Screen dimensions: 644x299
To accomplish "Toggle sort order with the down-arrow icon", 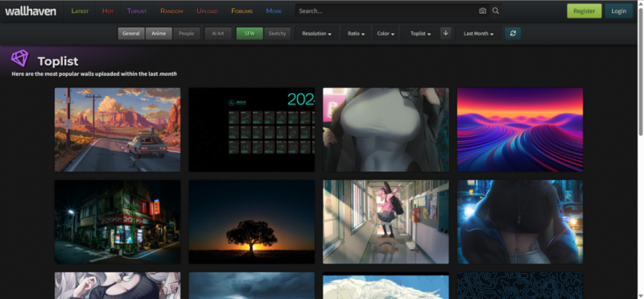I will 446,33.
